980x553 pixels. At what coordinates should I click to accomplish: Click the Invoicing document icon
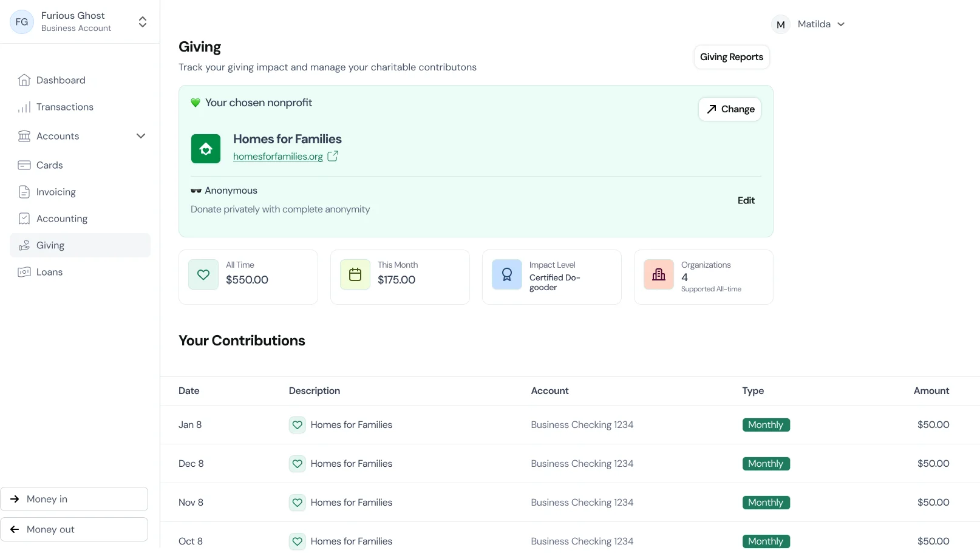point(24,192)
